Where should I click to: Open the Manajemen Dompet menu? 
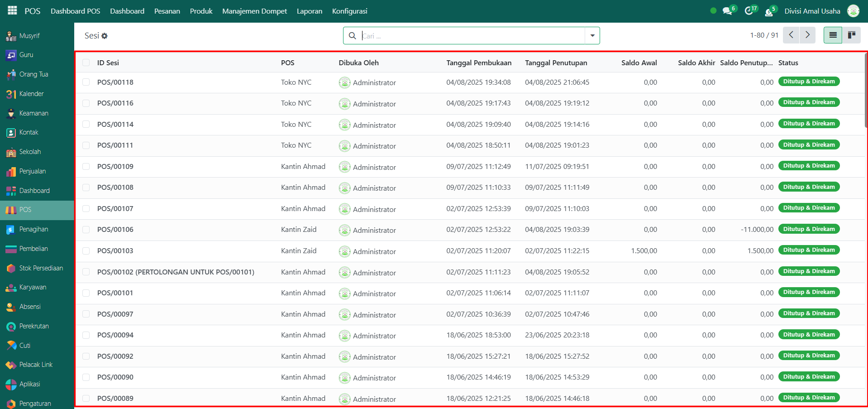click(254, 11)
